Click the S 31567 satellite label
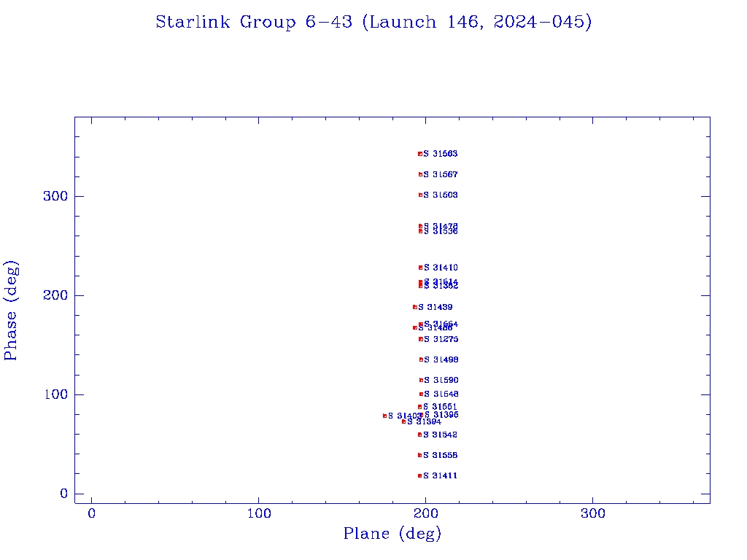 point(441,175)
